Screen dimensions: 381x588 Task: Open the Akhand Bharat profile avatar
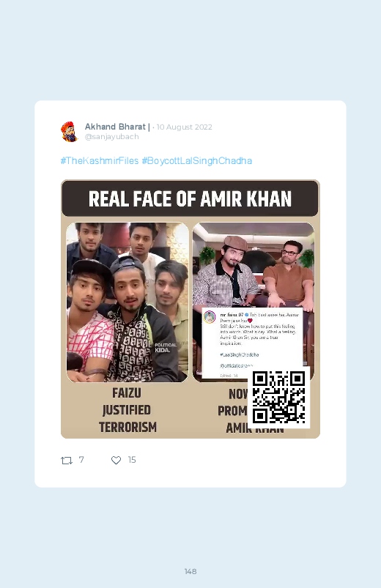click(70, 132)
